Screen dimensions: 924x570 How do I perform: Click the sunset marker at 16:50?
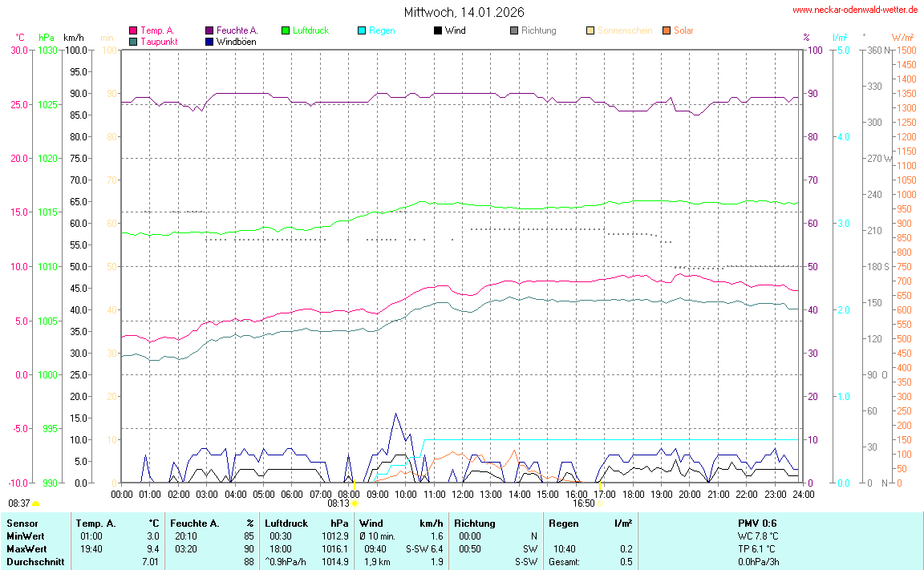coord(600,503)
